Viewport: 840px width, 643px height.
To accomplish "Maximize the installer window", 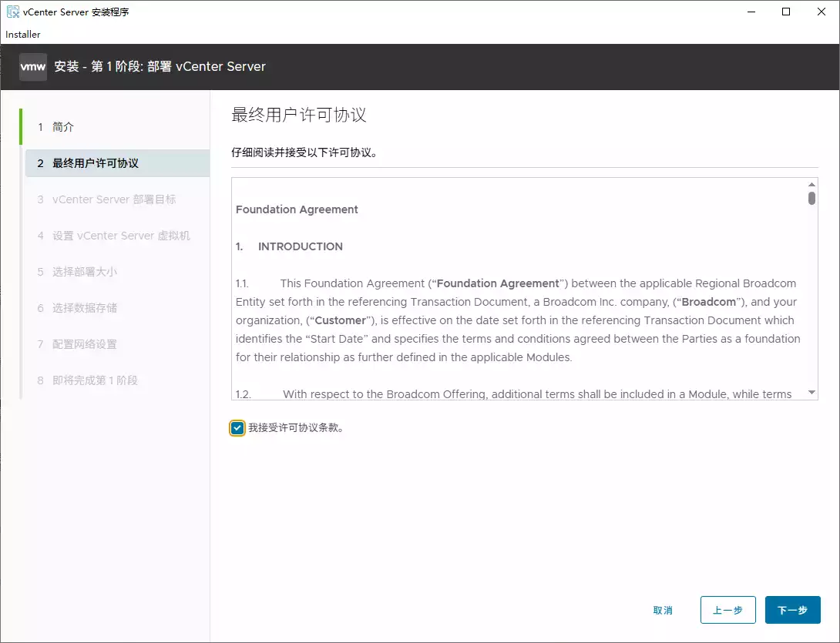I will (786, 12).
